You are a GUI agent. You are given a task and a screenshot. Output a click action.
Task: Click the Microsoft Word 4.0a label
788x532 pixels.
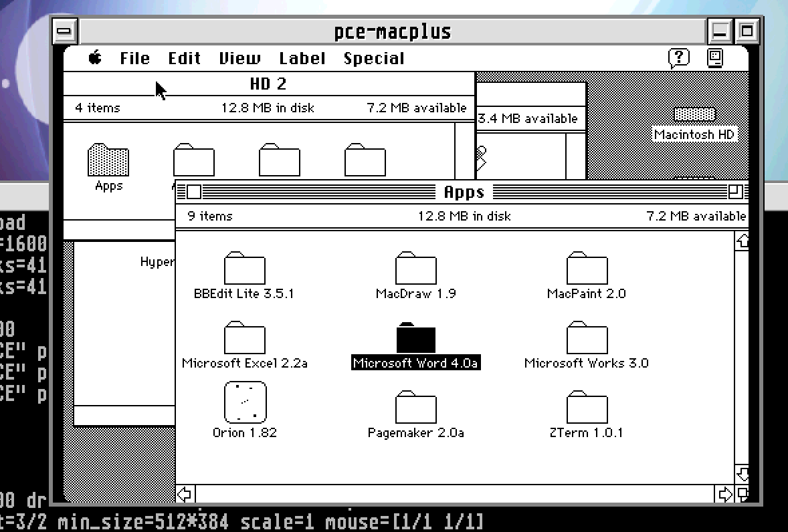(415, 363)
